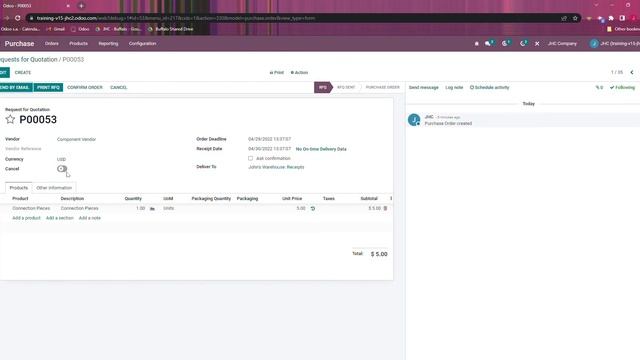Open Component Vendor link

[x=76, y=139]
